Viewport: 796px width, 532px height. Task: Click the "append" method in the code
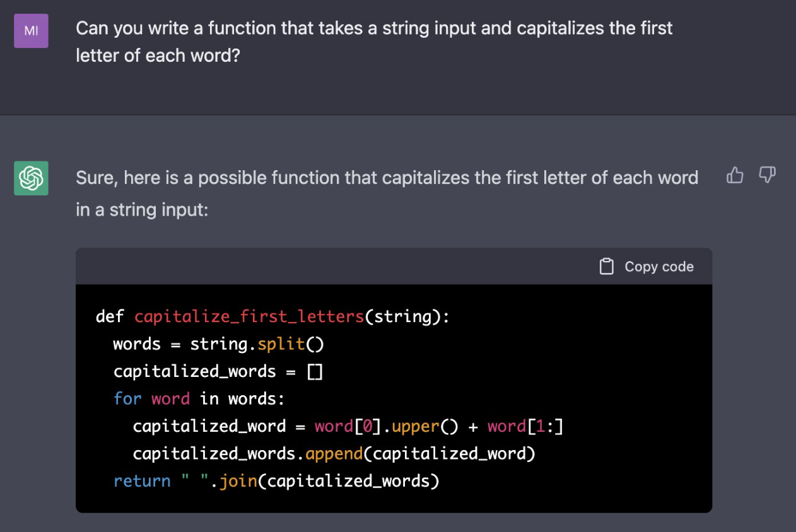(x=332, y=454)
